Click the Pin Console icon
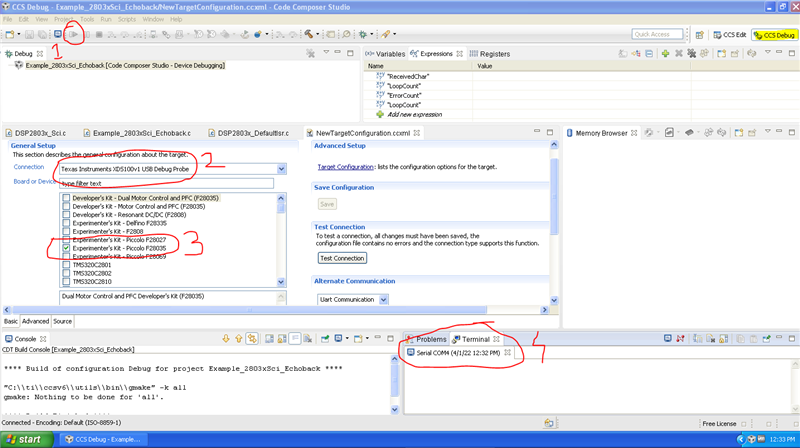 point(324,339)
